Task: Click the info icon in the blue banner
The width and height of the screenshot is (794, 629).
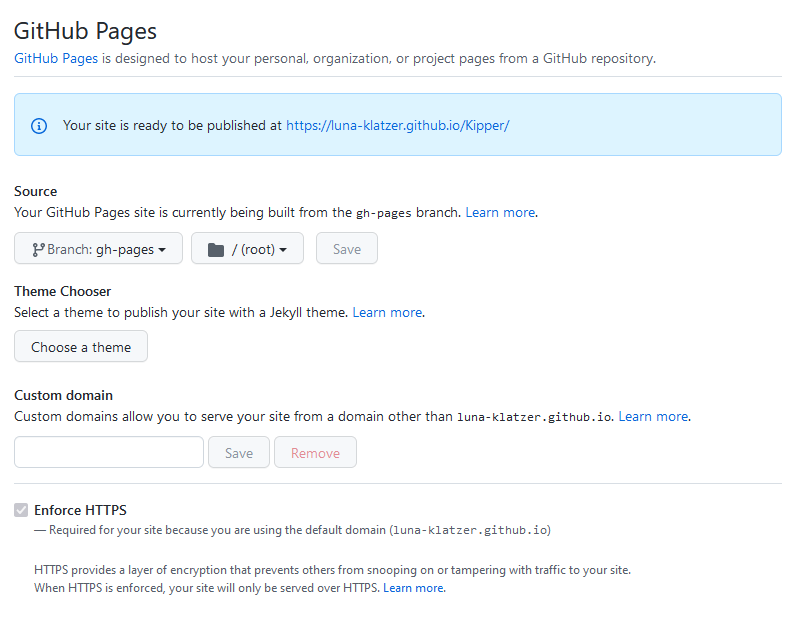Action: click(x=39, y=126)
